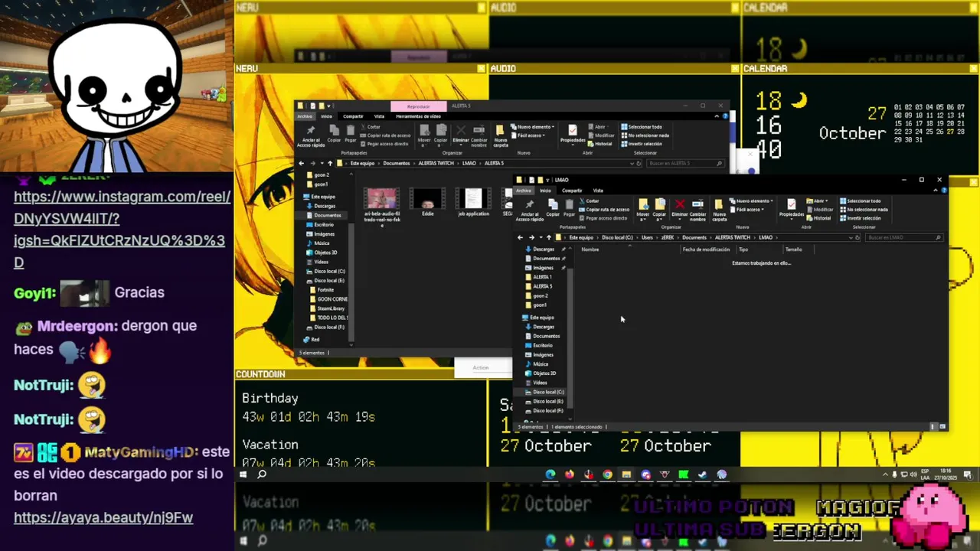Screen dimensions: 980x551
Task: Open Vista tab in LMAO window
Action: (x=598, y=190)
